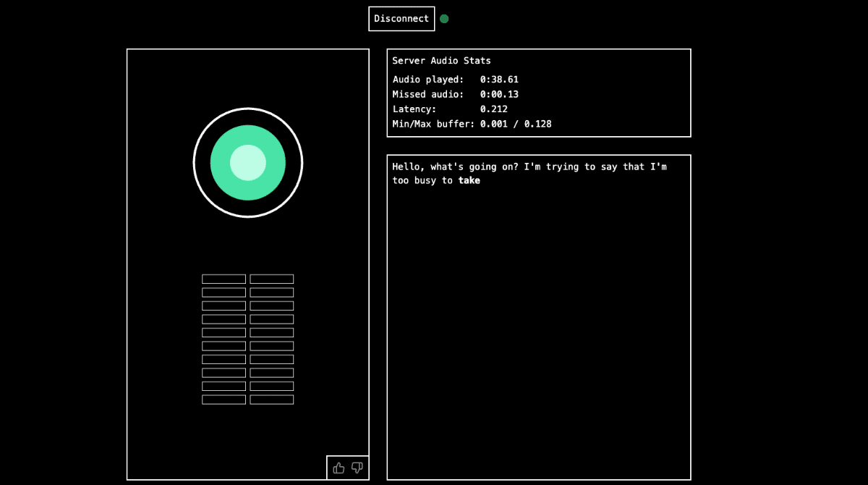Give a thumbs up rating

(x=339, y=468)
